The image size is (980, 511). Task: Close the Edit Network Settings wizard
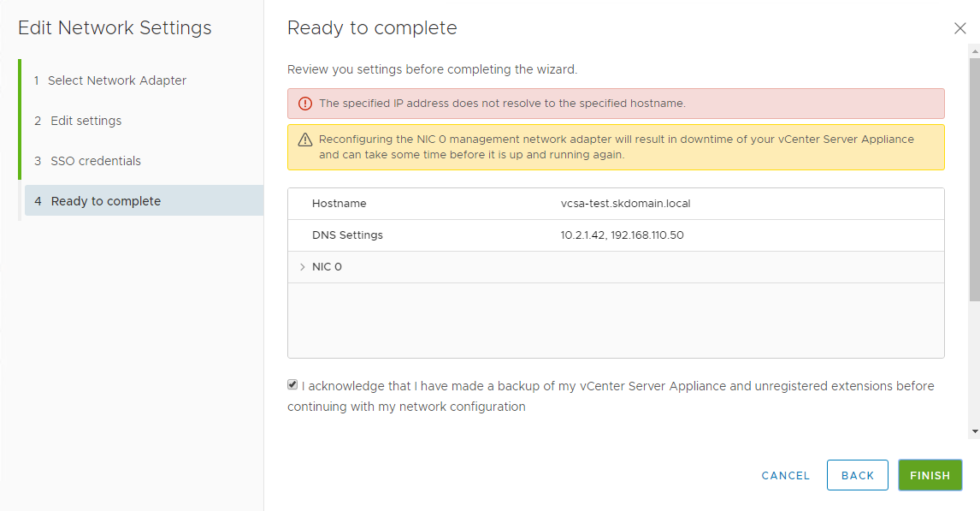(x=960, y=28)
